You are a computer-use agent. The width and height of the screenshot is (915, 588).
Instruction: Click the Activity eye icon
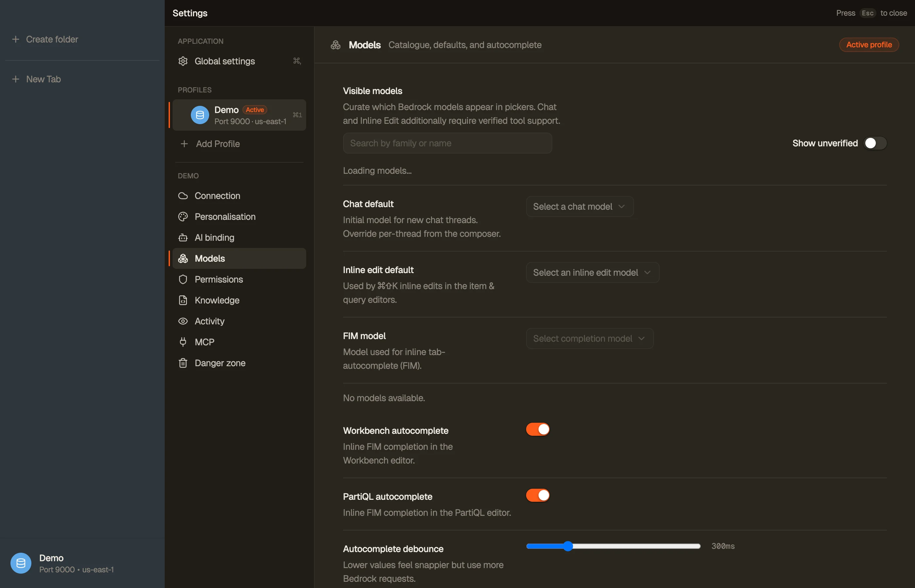pos(183,321)
